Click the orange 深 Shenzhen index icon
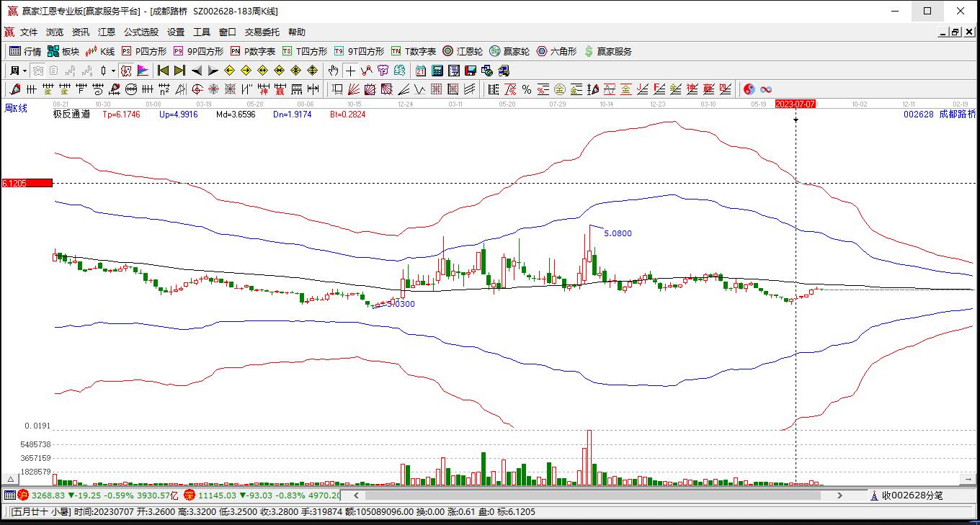 coord(190,495)
